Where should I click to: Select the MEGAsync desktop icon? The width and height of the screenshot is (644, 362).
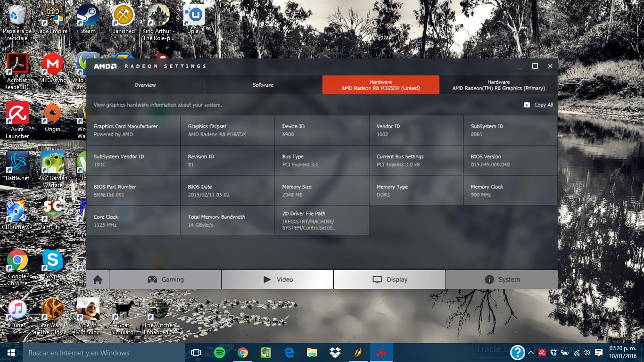pos(52,68)
